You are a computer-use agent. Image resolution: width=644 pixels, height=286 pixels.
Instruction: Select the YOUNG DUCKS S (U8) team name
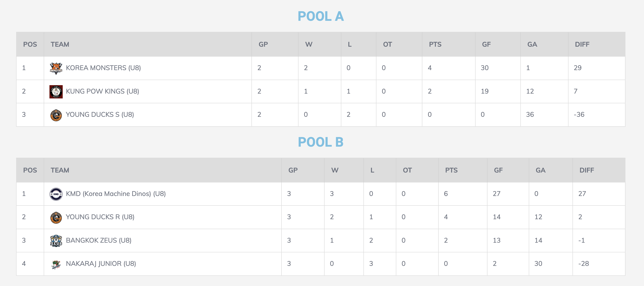click(100, 115)
